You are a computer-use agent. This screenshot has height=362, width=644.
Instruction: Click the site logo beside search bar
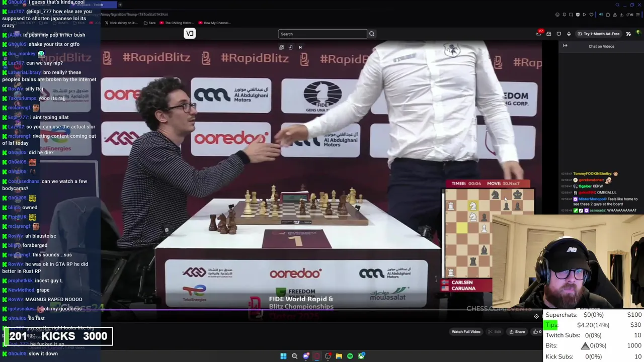point(190,33)
